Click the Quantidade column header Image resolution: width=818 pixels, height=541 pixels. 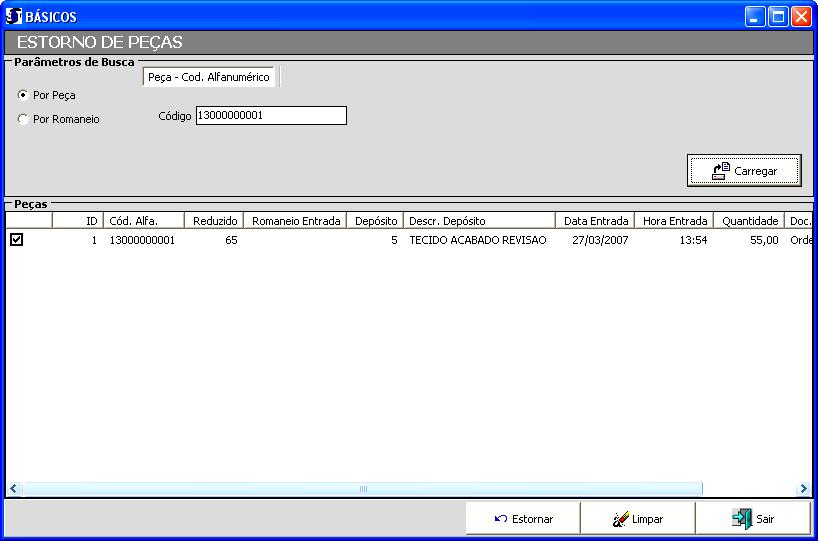[750, 221]
